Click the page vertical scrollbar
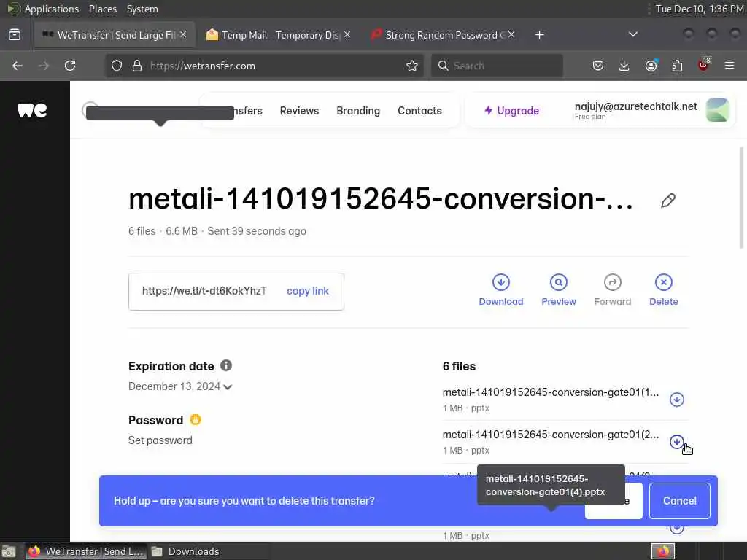The height and width of the screenshot is (560, 747). pyautogui.click(x=741, y=198)
